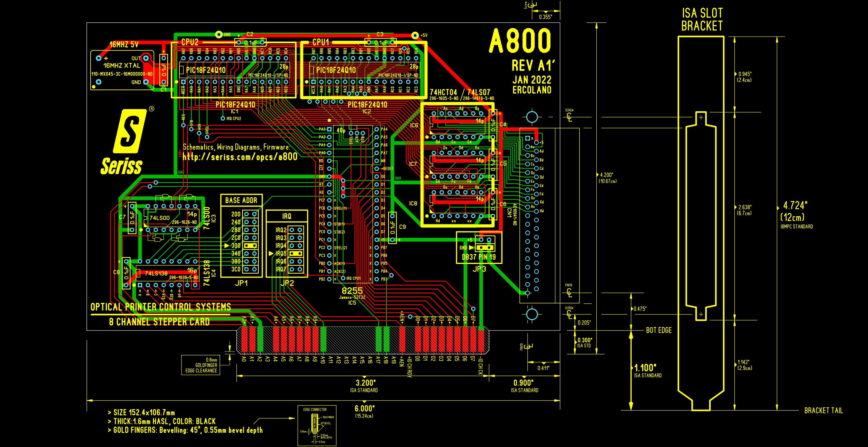Click the 200 base address row label
The width and height of the screenshot is (868, 447).
[236, 214]
